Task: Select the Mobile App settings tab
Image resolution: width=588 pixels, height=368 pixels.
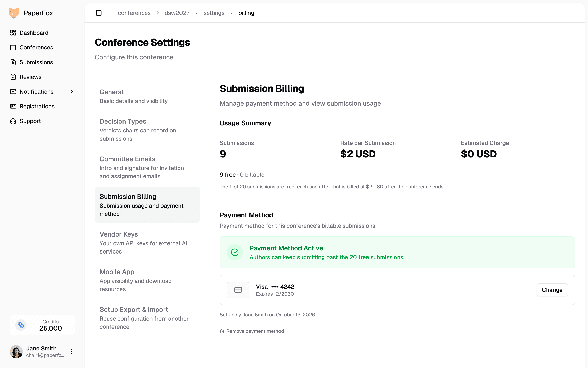Action: [x=147, y=280]
